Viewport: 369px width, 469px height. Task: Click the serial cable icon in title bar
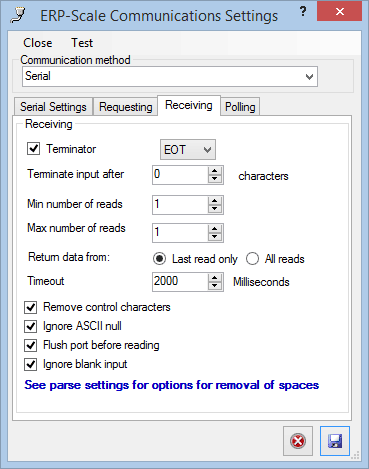17,15
